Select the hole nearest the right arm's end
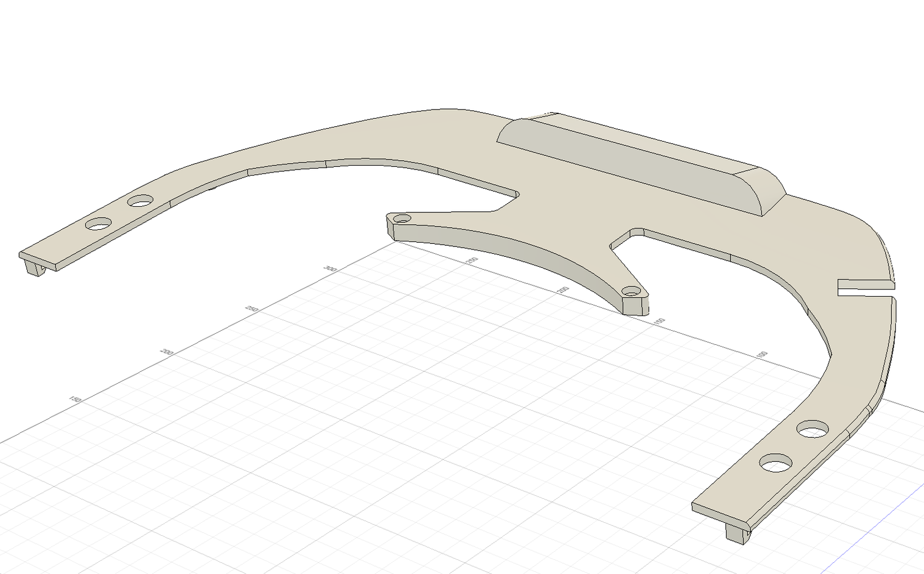Viewport: 924px width, 574px height. pos(776,463)
